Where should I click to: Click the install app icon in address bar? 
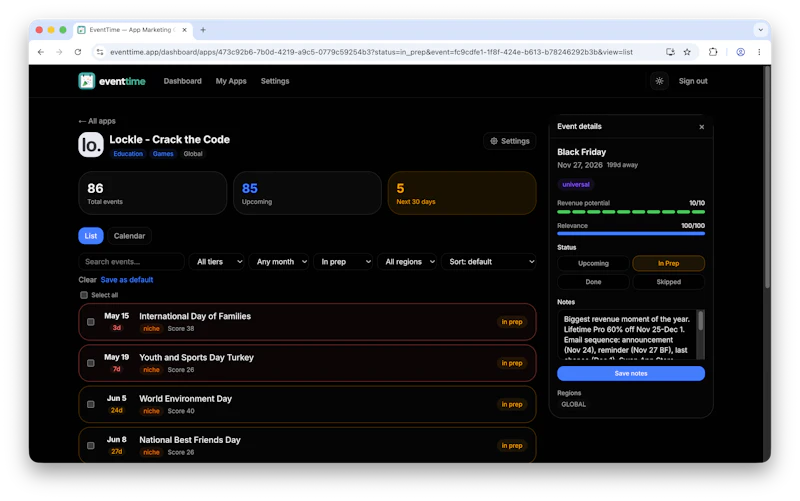tap(670, 52)
